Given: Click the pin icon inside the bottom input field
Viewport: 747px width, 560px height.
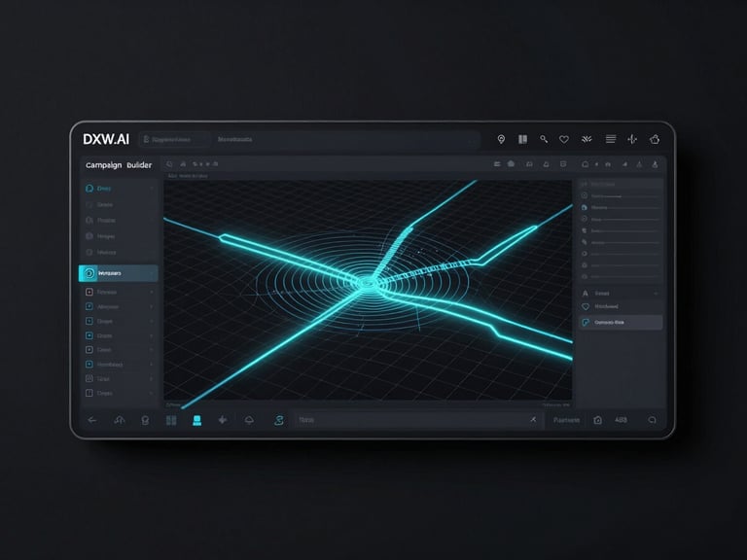Looking at the screenshot, I should (533, 419).
